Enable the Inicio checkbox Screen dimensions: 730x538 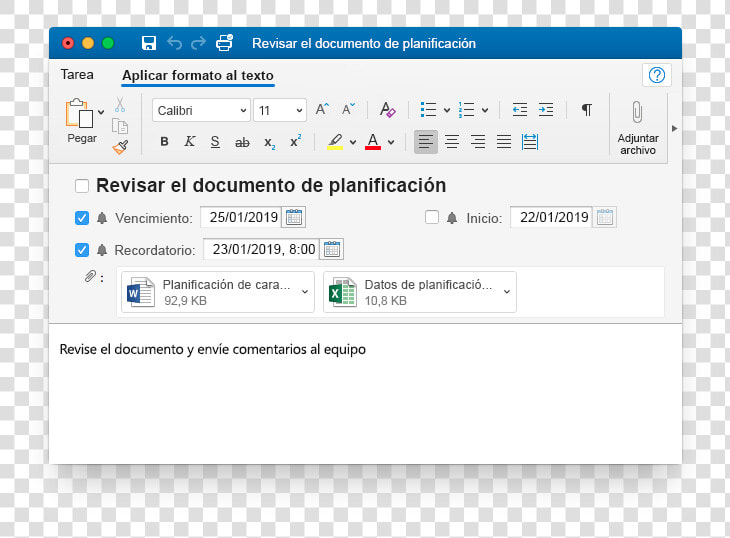[x=432, y=217]
